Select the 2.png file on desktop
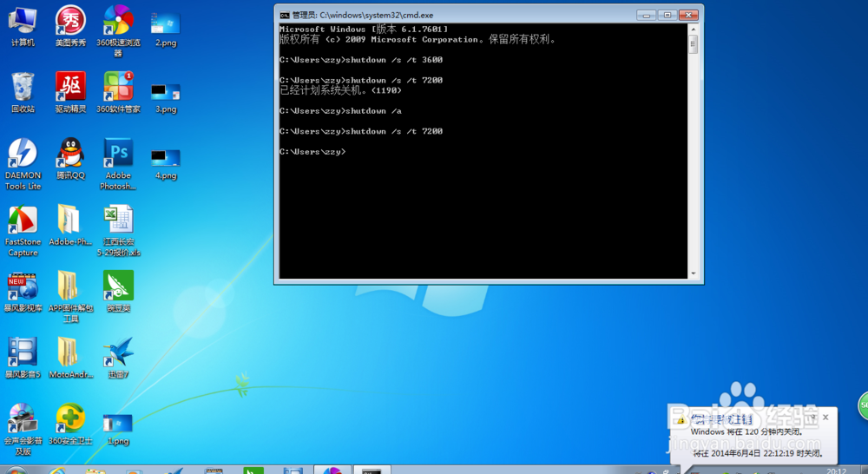 click(x=166, y=30)
